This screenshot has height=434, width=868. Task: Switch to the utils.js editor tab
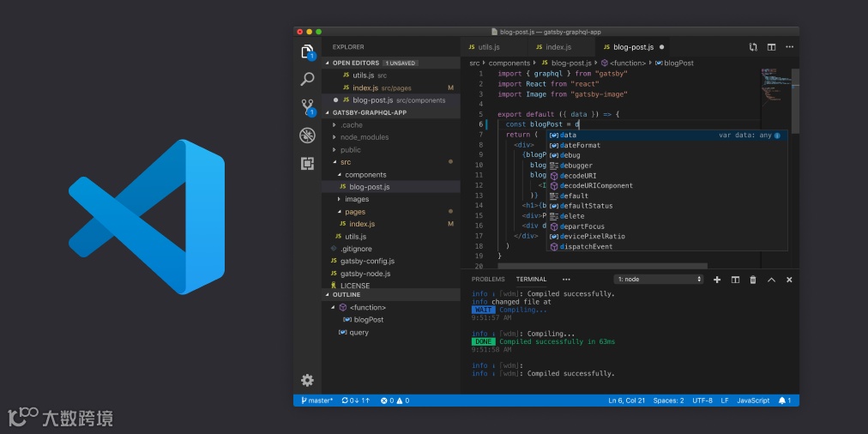coord(494,47)
